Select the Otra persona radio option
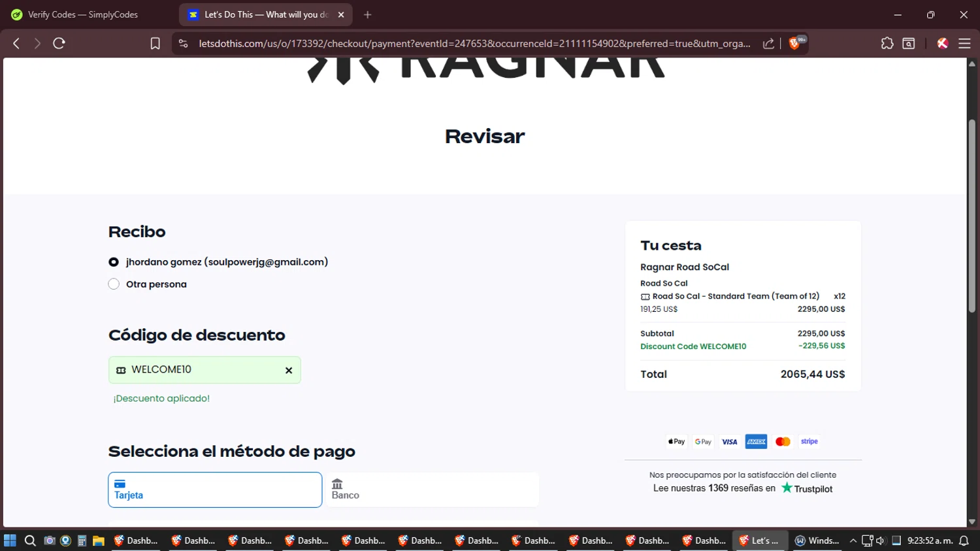This screenshot has width=980, height=551. click(x=114, y=284)
